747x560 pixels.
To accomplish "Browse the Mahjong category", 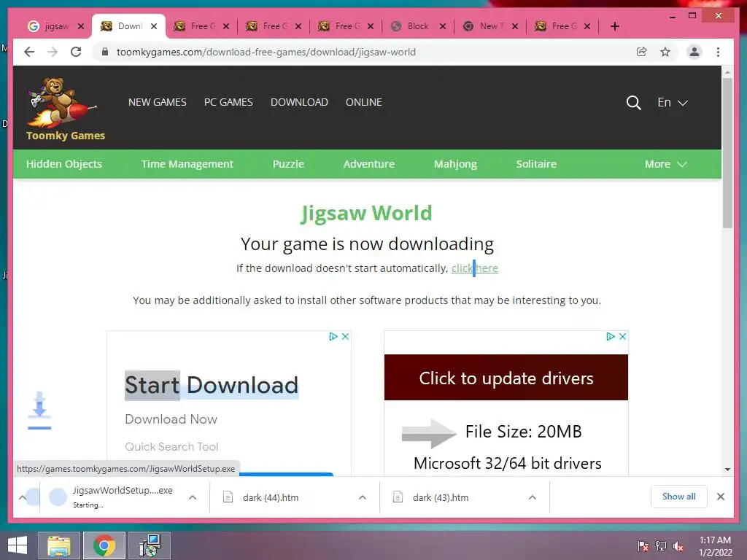I will pyautogui.click(x=455, y=164).
